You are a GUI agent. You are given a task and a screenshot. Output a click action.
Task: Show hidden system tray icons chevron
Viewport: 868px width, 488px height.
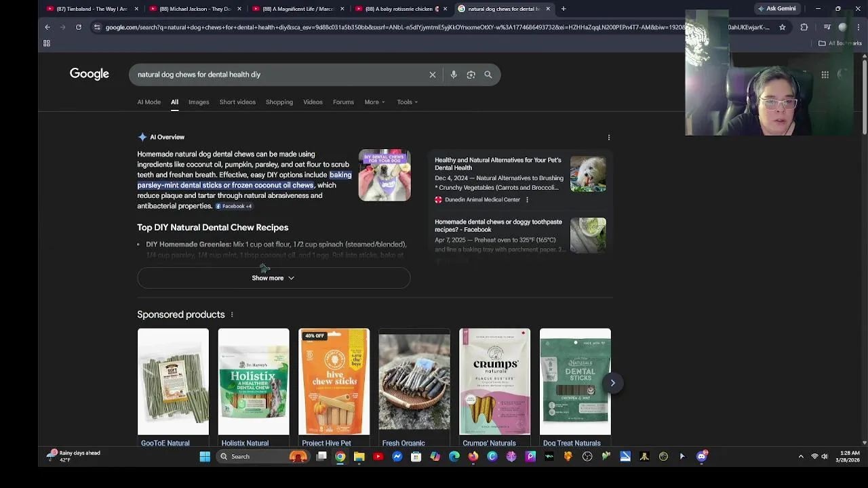(x=801, y=457)
